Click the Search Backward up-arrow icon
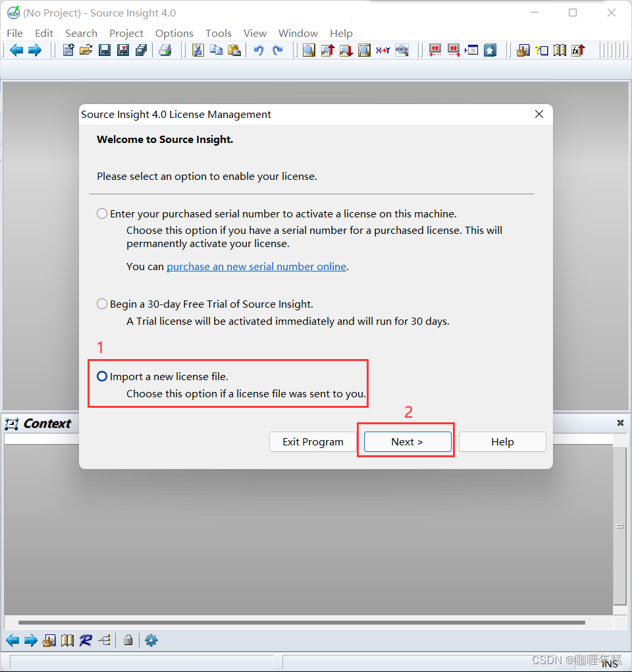This screenshot has width=632, height=672. coord(328,50)
